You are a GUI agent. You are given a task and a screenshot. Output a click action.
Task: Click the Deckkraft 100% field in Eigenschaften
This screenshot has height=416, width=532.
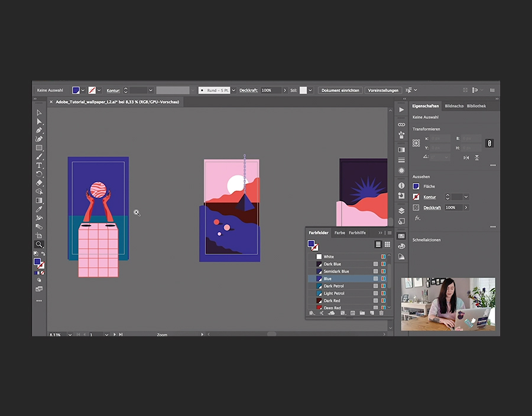click(x=453, y=207)
